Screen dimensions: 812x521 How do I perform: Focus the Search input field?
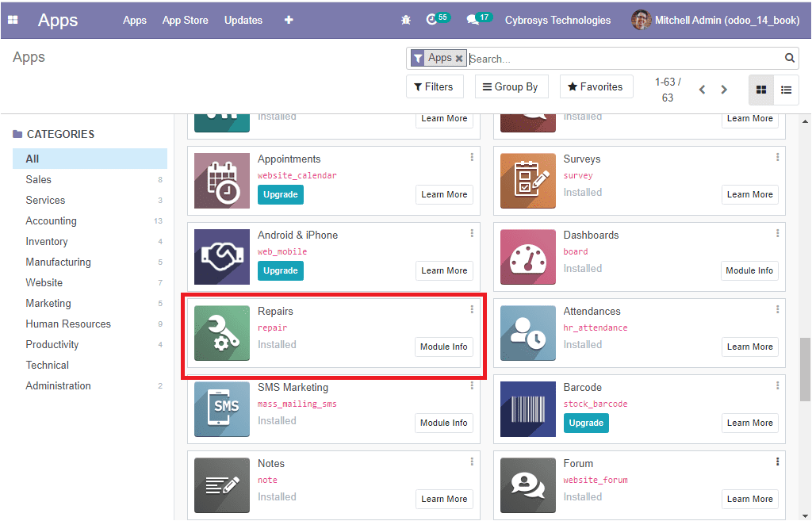pos(625,59)
